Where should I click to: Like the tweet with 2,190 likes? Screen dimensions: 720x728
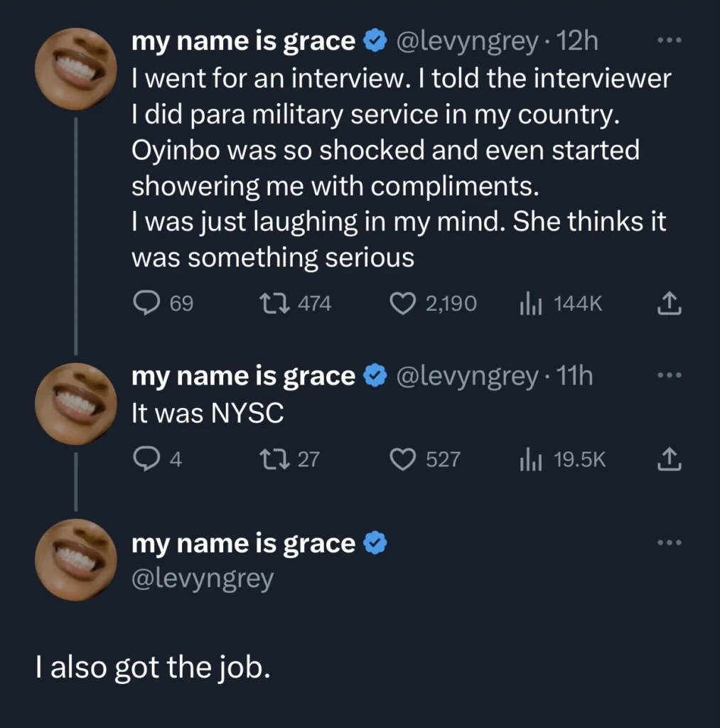coord(403,304)
